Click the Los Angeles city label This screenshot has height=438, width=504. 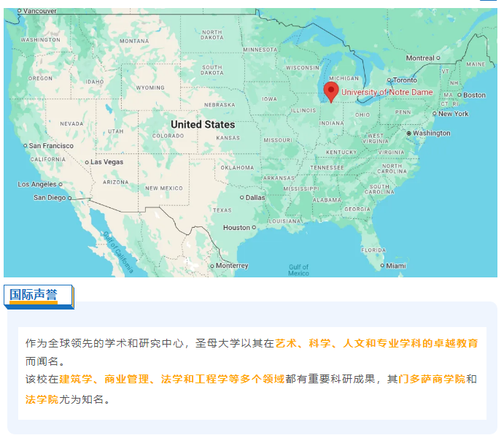coord(37,184)
